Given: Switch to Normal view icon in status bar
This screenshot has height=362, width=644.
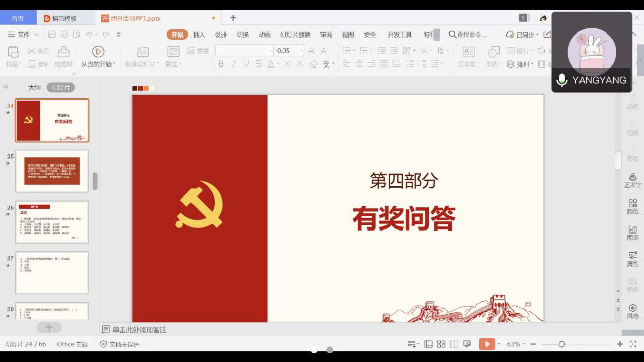Looking at the screenshot, I should pos(429,344).
